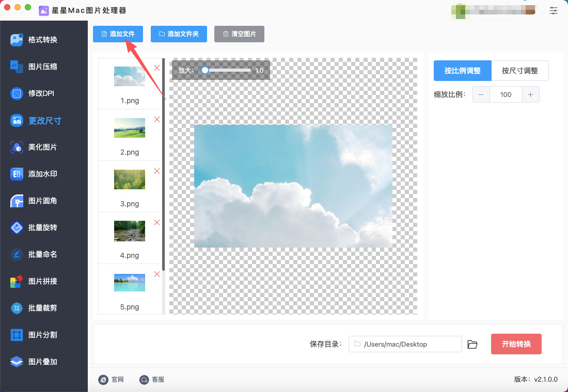Select the 添加水印 watermark icon

click(17, 174)
